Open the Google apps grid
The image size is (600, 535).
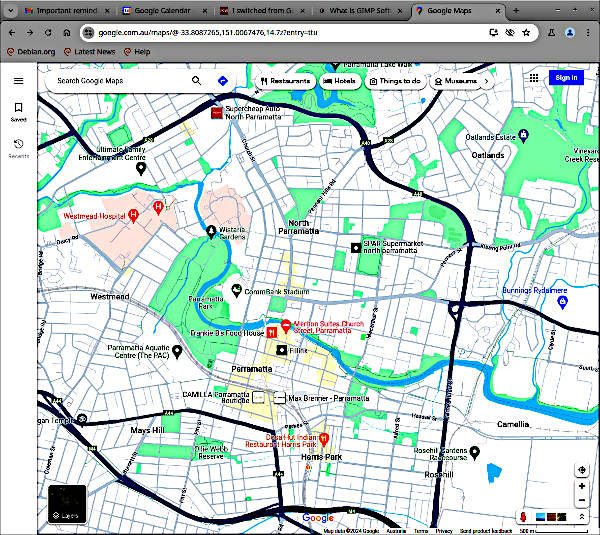pos(534,78)
